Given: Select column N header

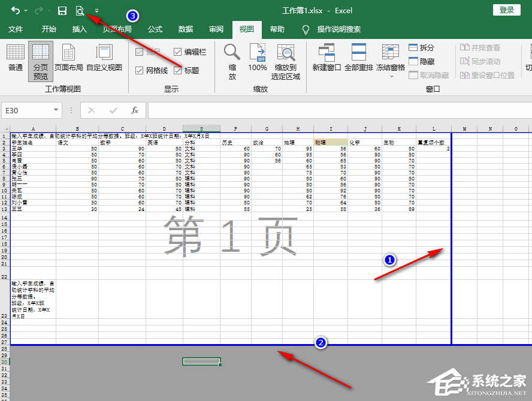Looking at the screenshot, I should pyautogui.click(x=490, y=129).
